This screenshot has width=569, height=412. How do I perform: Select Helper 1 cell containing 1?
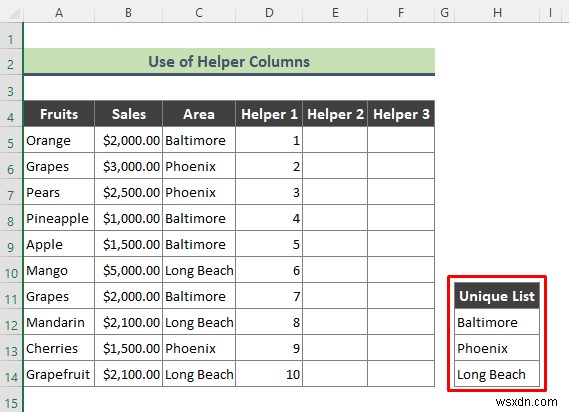coord(269,140)
